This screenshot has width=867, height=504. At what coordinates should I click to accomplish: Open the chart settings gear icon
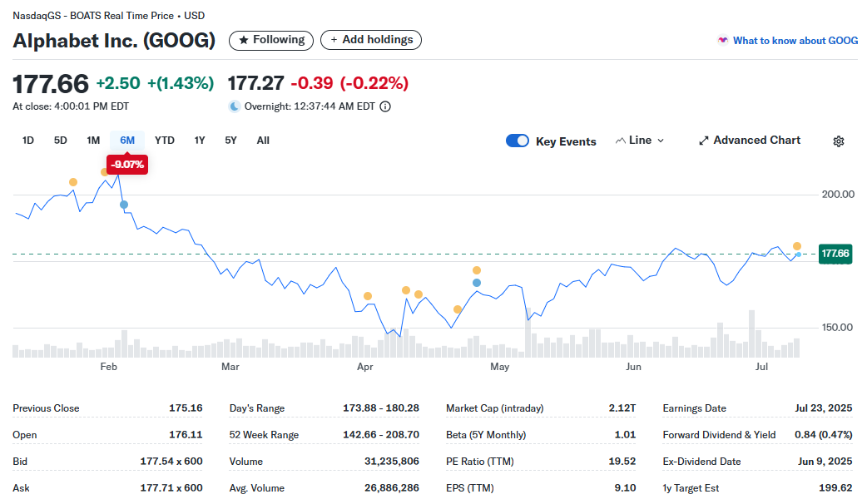pyautogui.click(x=838, y=141)
